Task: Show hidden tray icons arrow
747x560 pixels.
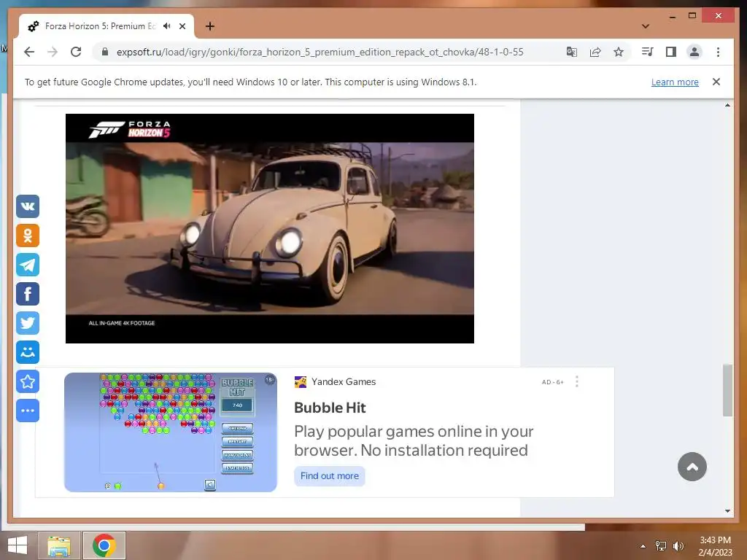Action: click(x=643, y=546)
